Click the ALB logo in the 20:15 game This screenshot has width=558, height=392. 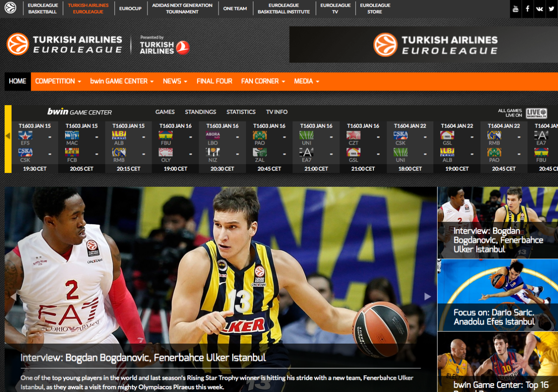[119, 135]
